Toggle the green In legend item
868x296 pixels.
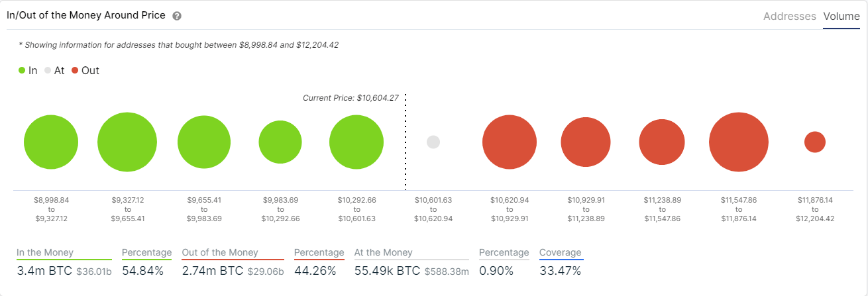pos(28,70)
